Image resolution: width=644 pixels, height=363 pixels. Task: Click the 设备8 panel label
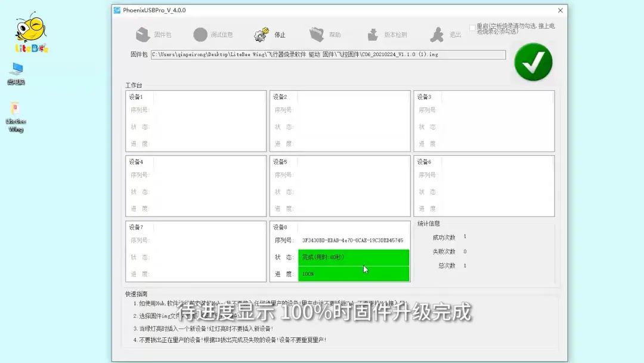(x=280, y=227)
